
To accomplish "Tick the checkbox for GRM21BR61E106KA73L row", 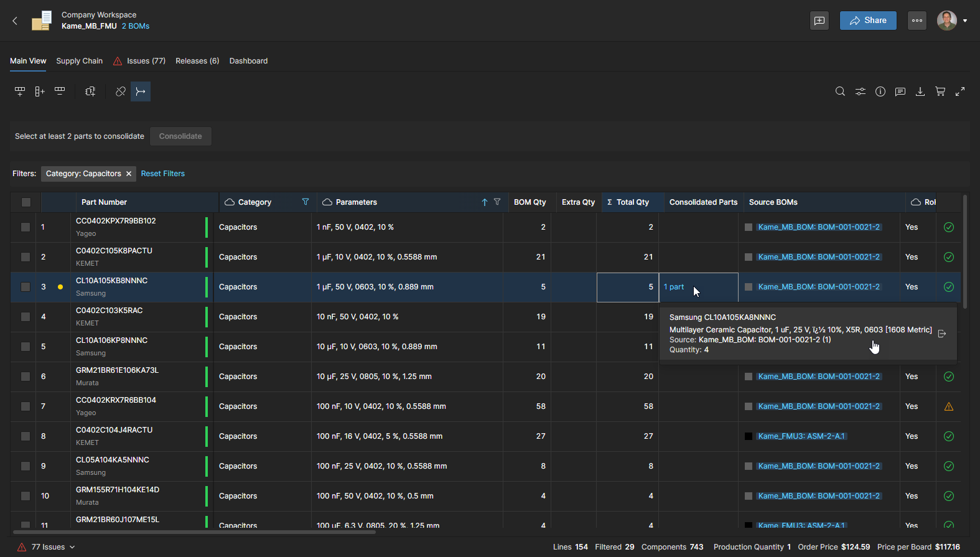I will 26,377.
